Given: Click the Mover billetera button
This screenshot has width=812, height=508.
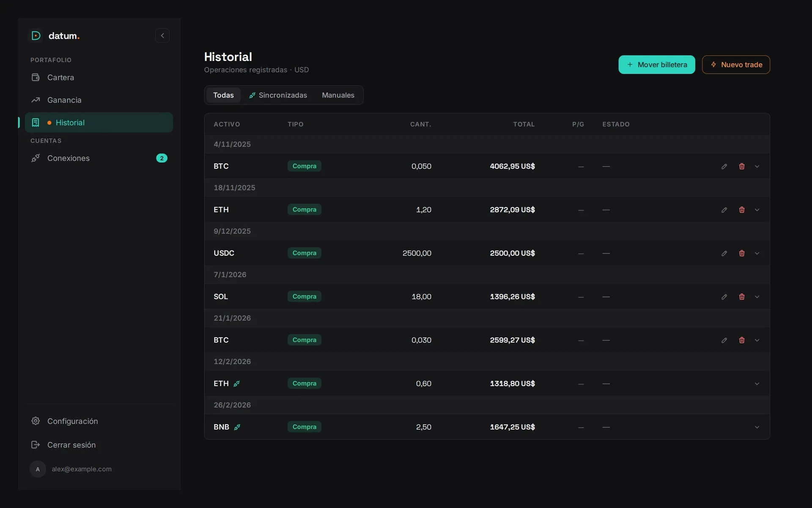Looking at the screenshot, I should click(656, 65).
